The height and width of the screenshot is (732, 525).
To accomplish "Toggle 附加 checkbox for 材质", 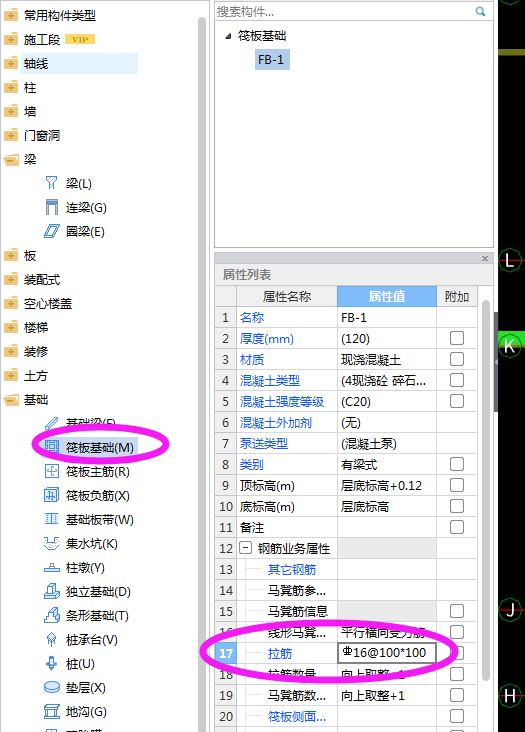I will click(457, 359).
